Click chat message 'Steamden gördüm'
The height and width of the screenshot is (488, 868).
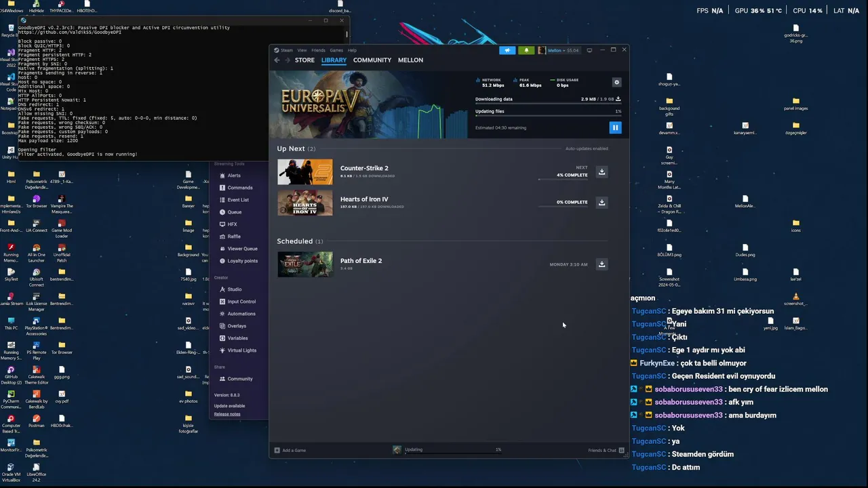pos(703,454)
